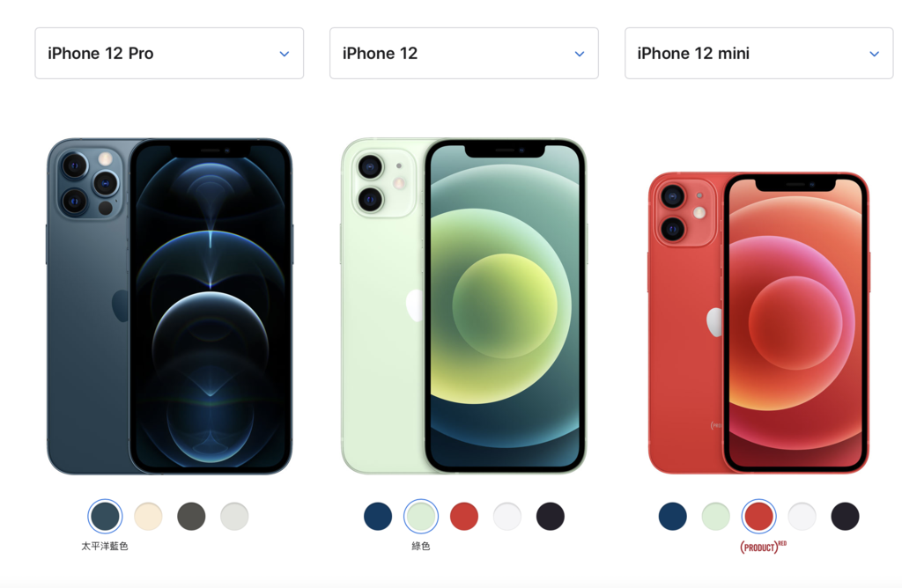Select silver color for iPhone 12 Pro
Screen dimensions: 902x588
coord(234,516)
